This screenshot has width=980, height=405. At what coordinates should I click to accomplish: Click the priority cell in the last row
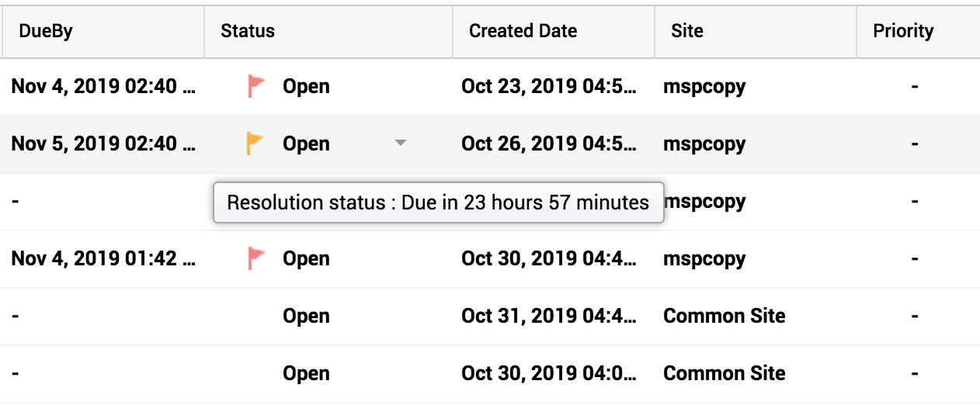point(915,373)
